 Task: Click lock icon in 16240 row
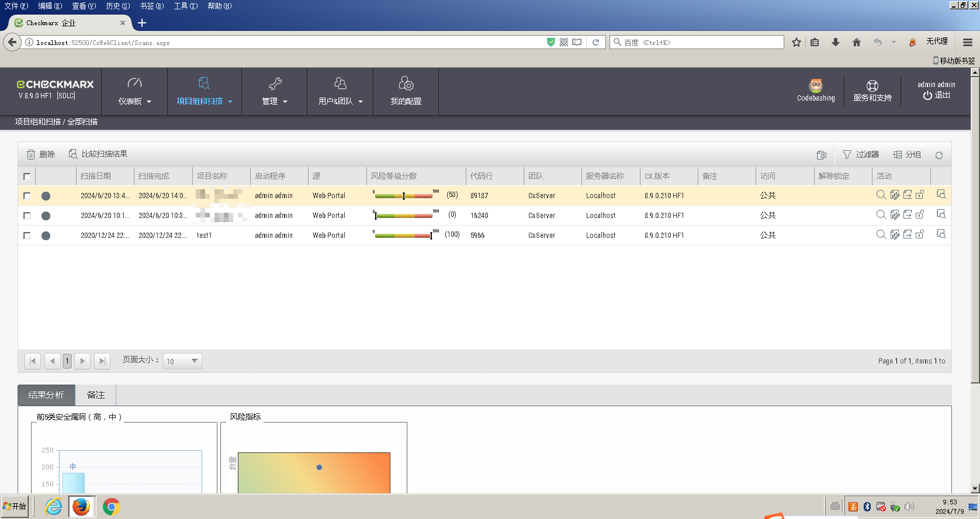(920, 214)
